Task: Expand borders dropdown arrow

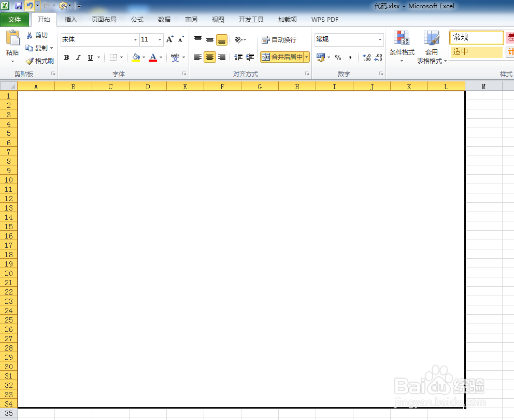Action: click(121, 58)
